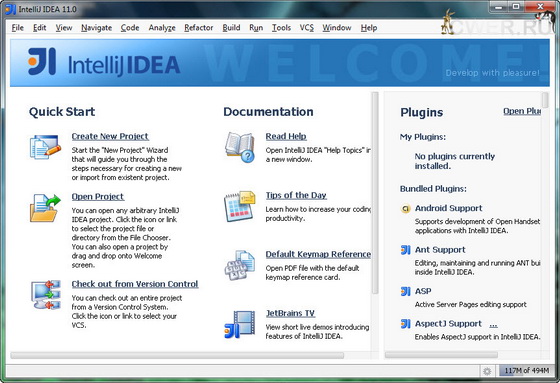The height and width of the screenshot is (383, 560).
Task: Click 'Active Server Pages editing support' description
Action: coord(471,305)
